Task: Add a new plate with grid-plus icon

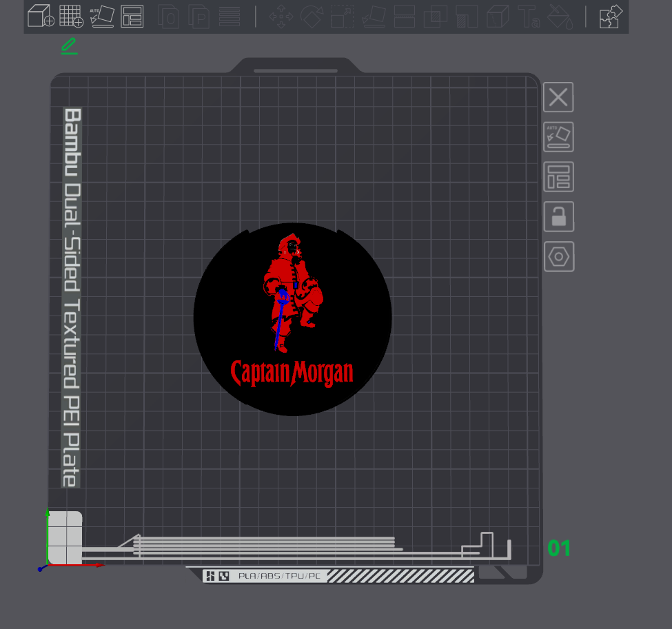Action: [x=71, y=16]
